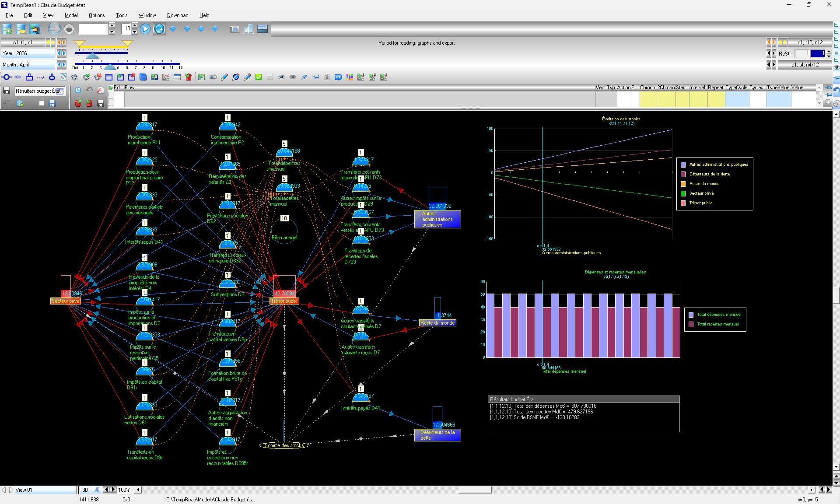Increase the first step counter spinner
Image resolution: width=840 pixels, height=504 pixels.
click(112, 26)
